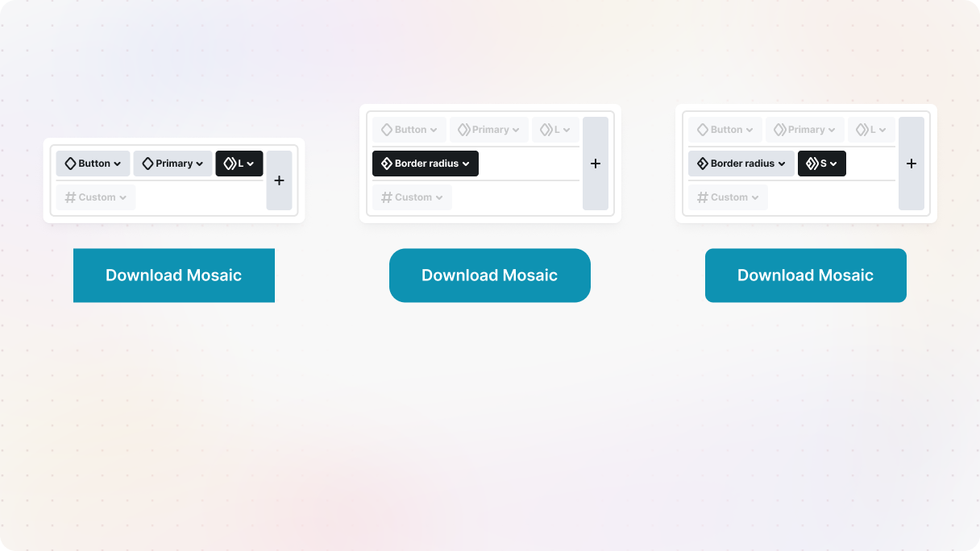This screenshot has width=980, height=551.
Task: Open the middle panel's Custom chip dropdown
Action: pos(439,198)
